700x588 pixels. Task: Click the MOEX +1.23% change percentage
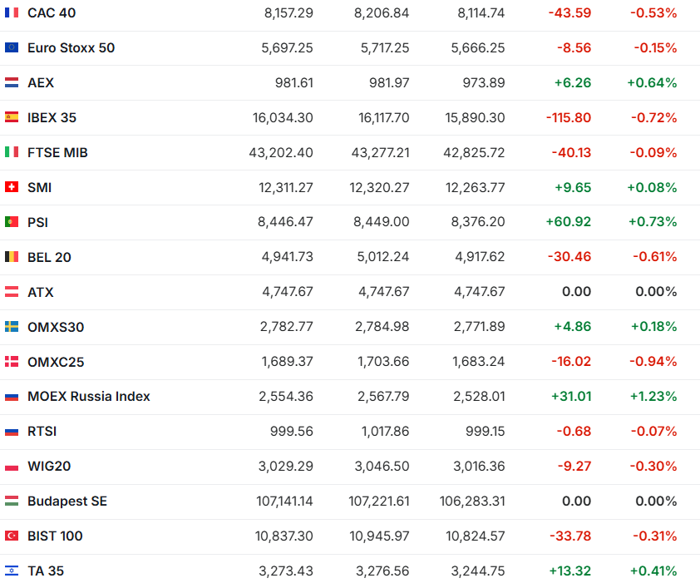click(x=653, y=397)
